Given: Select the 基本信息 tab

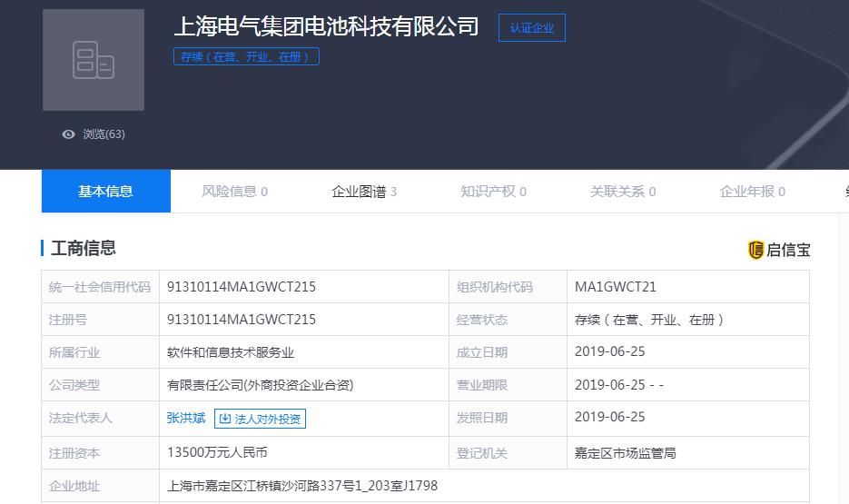Looking at the screenshot, I should point(105,191).
